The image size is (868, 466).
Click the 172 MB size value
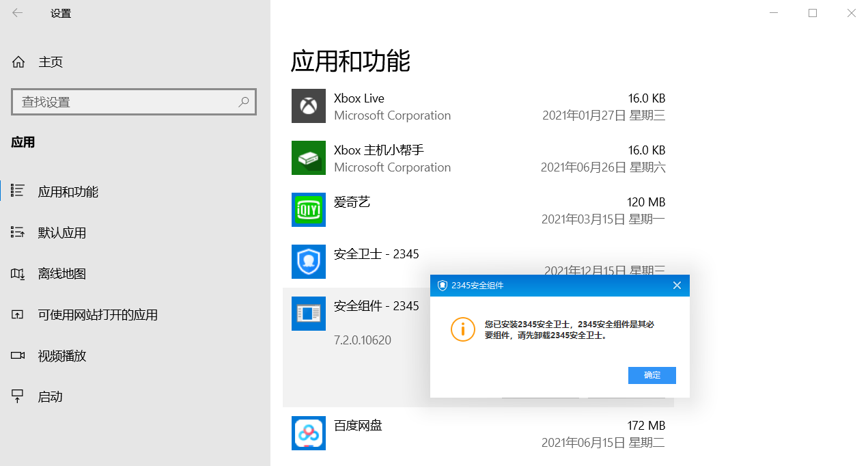[646, 426]
